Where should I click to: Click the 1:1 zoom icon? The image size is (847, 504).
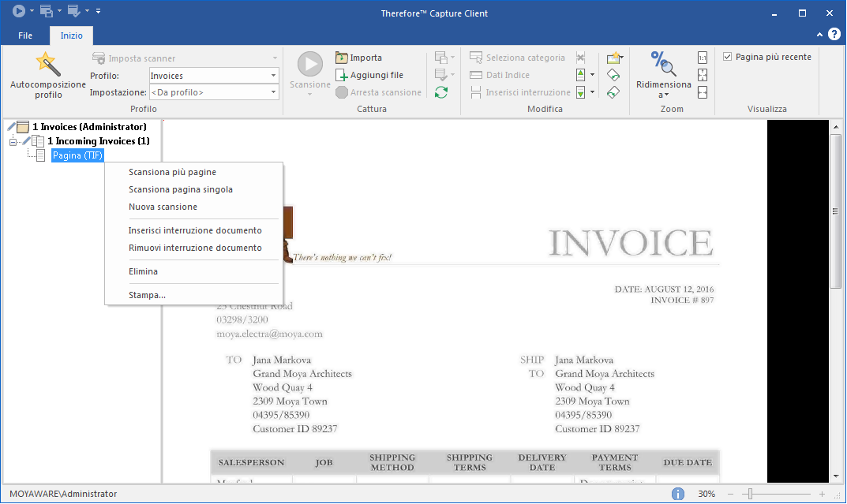click(703, 57)
